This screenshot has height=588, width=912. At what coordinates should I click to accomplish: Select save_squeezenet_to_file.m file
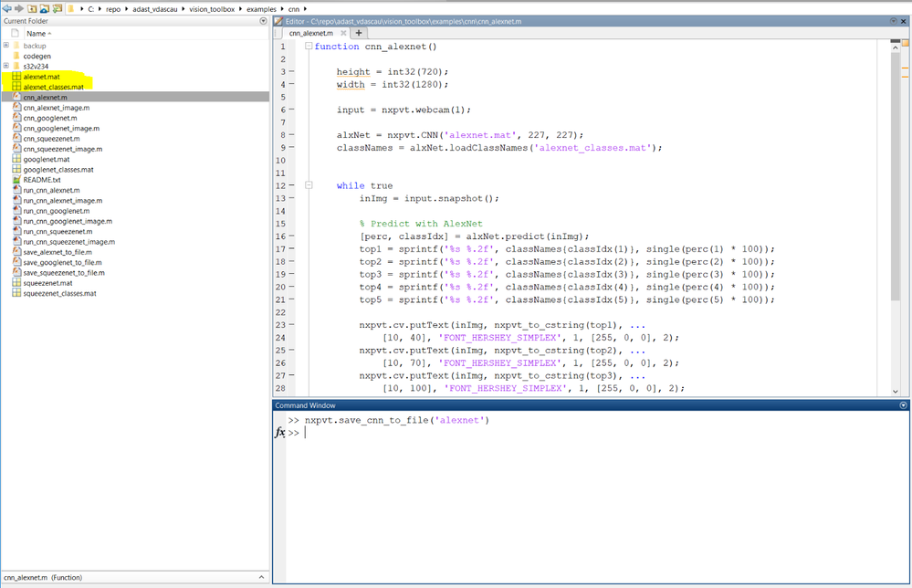[64, 272]
